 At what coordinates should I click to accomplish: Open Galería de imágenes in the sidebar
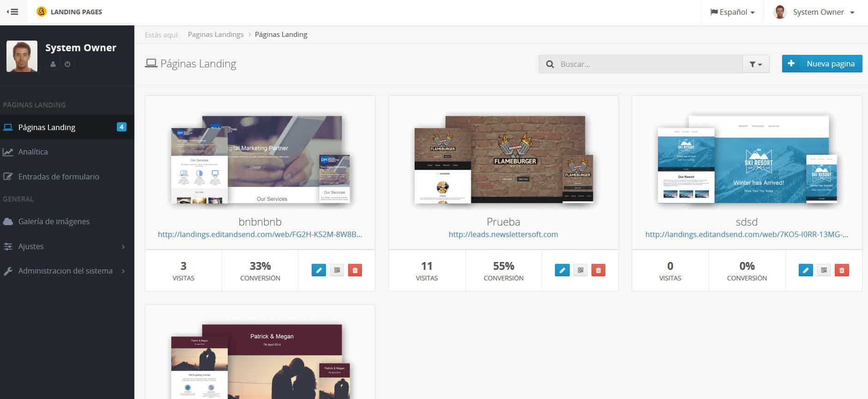tap(67, 221)
